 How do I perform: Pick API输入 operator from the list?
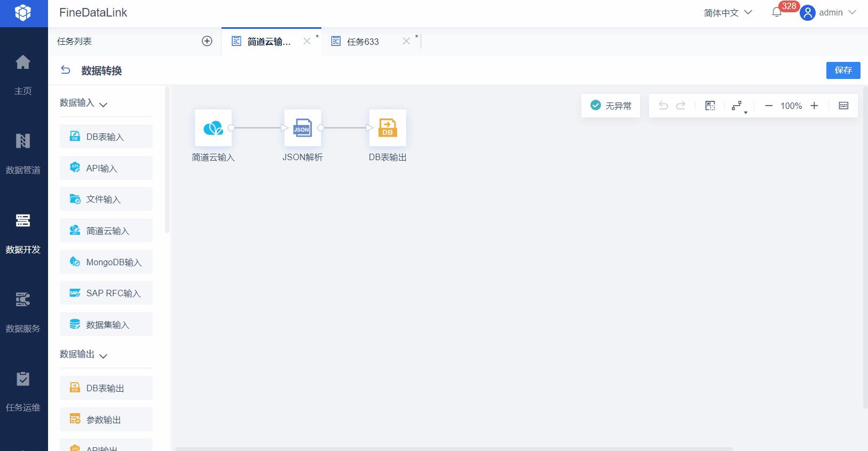coord(106,168)
